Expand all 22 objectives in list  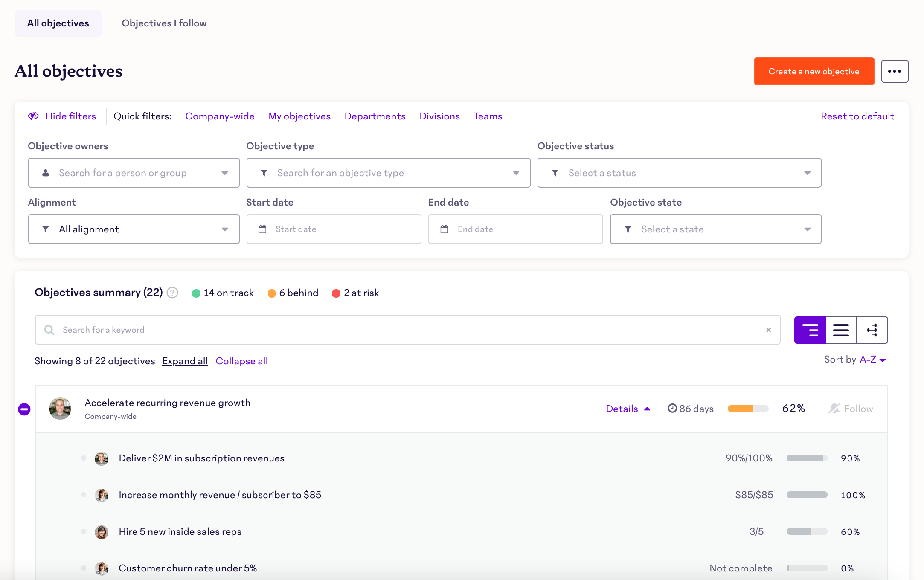click(x=184, y=362)
